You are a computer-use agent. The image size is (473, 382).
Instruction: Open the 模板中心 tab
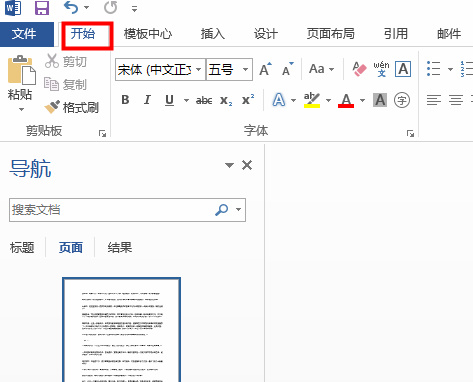(148, 34)
